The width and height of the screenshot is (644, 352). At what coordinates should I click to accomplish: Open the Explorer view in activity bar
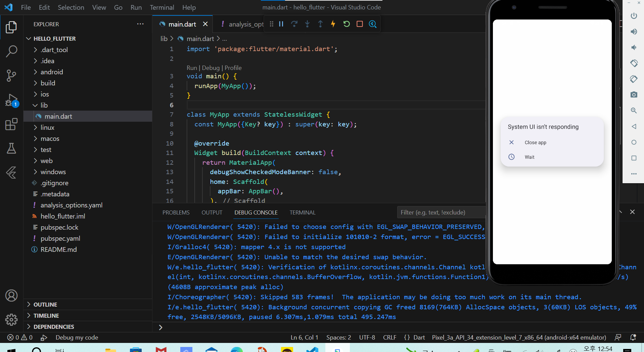11,27
